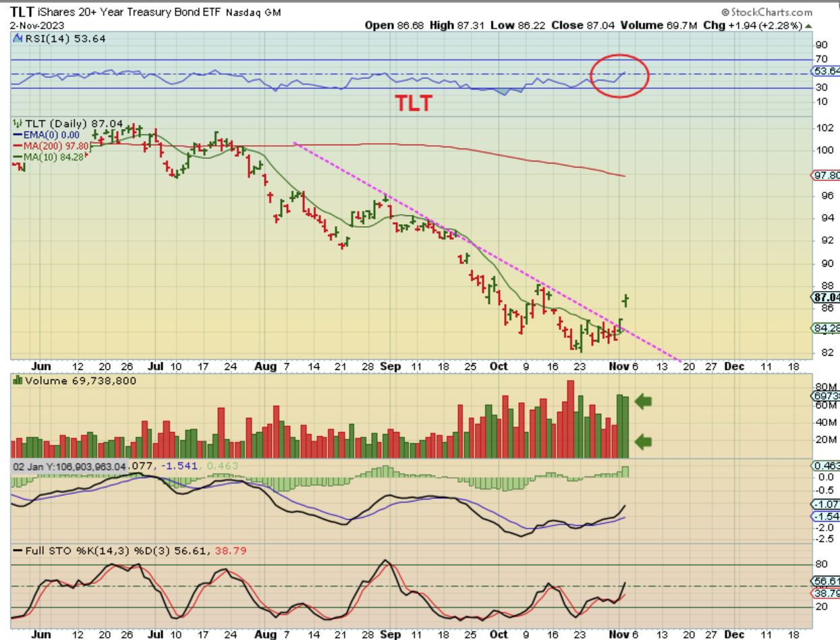Screen dimensions: 840x640
Task: Click the bold TLT ticker symbol in the header
Action: (23, 12)
